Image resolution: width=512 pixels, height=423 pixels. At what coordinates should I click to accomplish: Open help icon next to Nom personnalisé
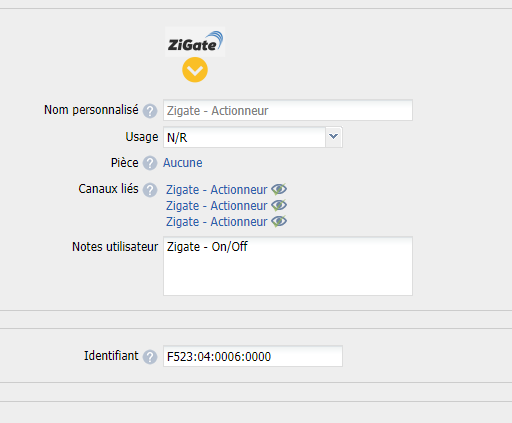coord(150,111)
